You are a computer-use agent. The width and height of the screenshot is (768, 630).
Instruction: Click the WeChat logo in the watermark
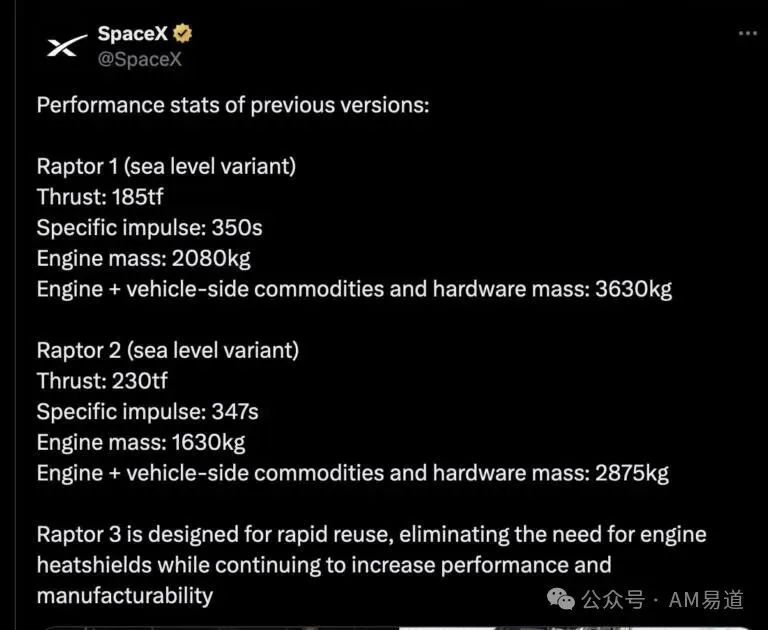tap(563, 598)
